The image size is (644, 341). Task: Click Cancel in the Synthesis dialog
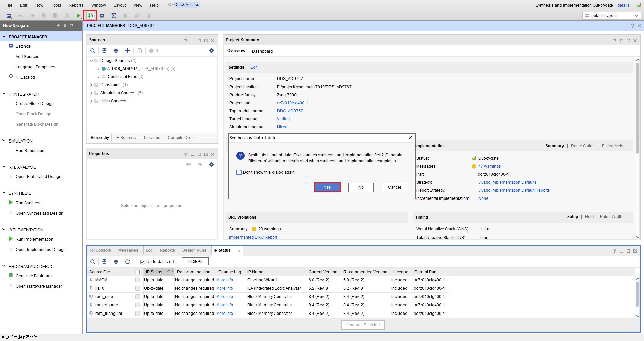(394, 187)
